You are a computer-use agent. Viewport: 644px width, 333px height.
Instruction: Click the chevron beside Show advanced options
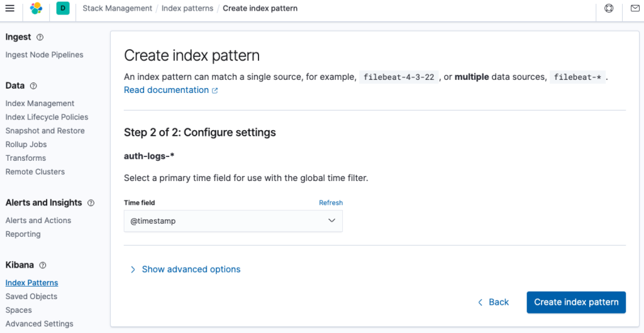pyautogui.click(x=133, y=270)
